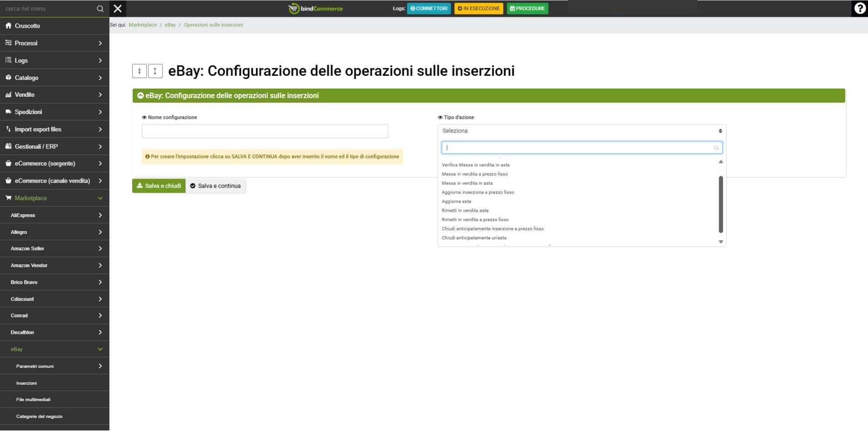The image size is (868, 431).
Task: Click the Cruscotto home icon
Action: click(8, 26)
